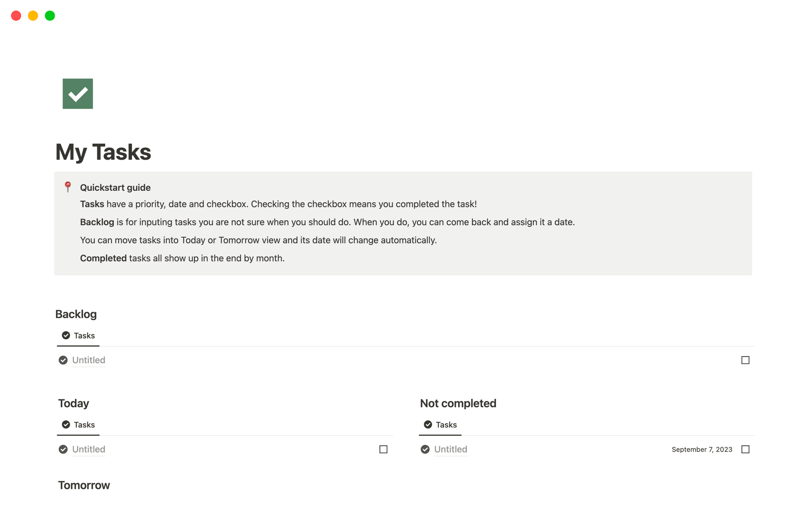
Task: Click the Today Tasks tab check icon
Action: coord(66,425)
